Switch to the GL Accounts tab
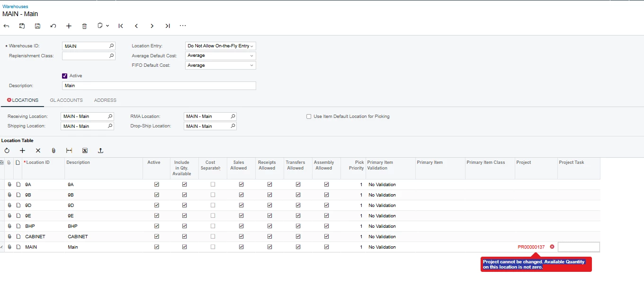The image size is (644, 287). pos(66,100)
